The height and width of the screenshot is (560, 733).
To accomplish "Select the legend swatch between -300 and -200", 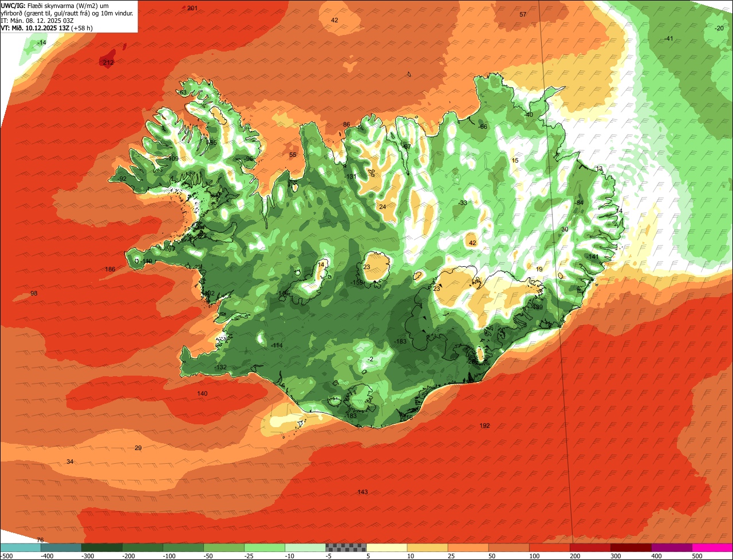I will (x=102, y=547).
